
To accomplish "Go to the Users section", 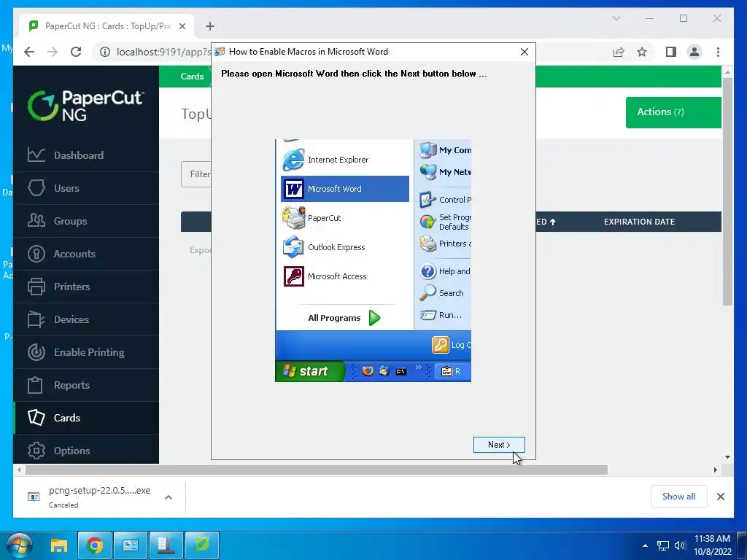I will coord(86,188).
